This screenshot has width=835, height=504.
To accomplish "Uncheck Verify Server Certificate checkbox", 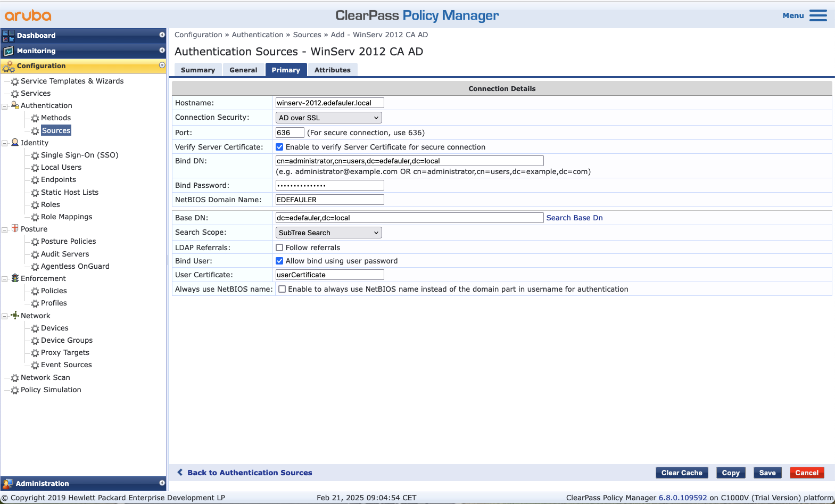I will tap(279, 147).
